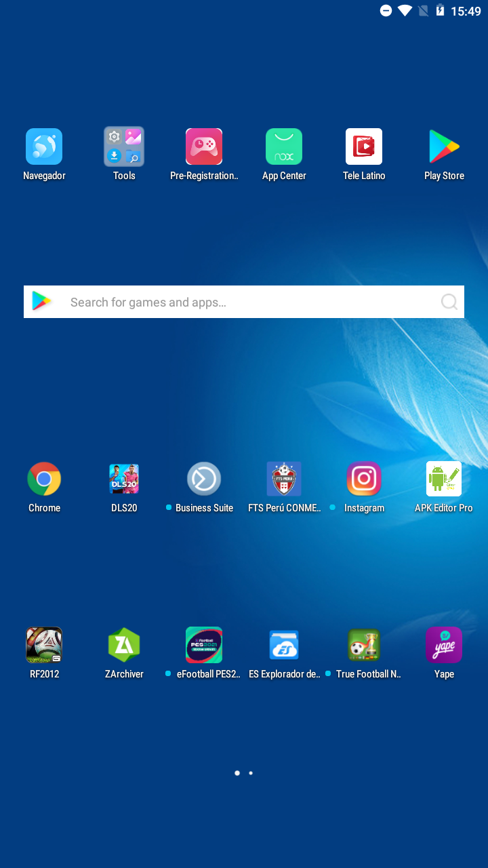Open the DLS20 game
This screenshot has width=488, height=868.
point(124,479)
